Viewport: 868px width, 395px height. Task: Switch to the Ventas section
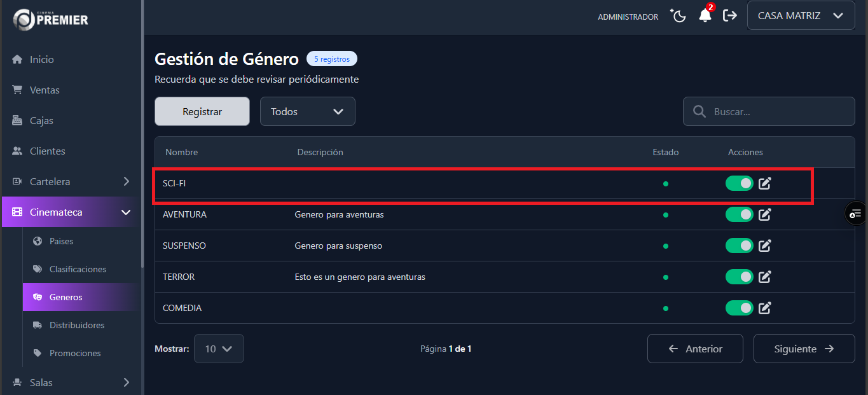pyautogui.click(x=42, y=90)
